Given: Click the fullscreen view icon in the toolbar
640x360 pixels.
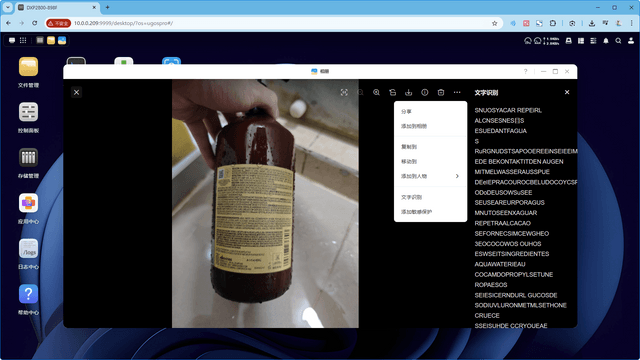Looking at the screenshot, I should (x=344, y=93).
